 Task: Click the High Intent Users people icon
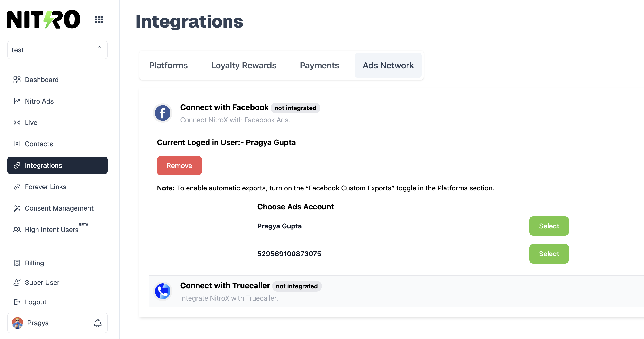17,230
